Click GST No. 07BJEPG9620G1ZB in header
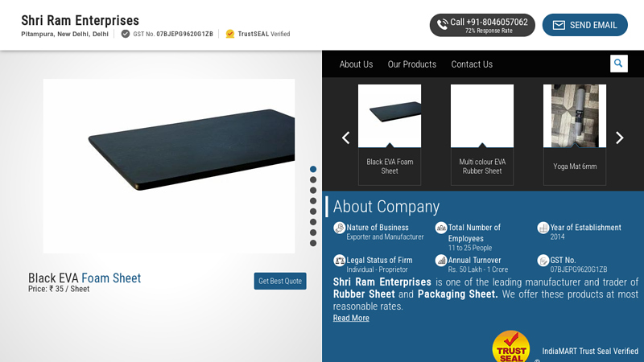644x362 pixels. (x=173, y=34)
